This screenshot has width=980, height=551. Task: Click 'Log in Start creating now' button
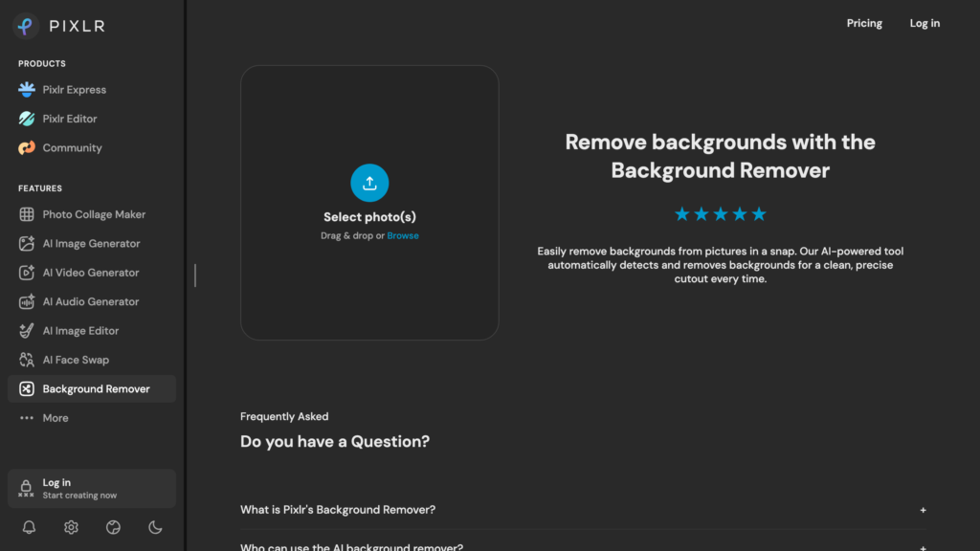pyautogui.click(x=92, y=489)
